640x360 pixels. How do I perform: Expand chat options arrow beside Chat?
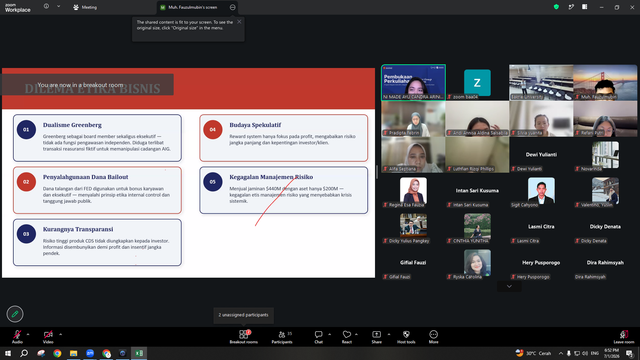coord(329,334)
